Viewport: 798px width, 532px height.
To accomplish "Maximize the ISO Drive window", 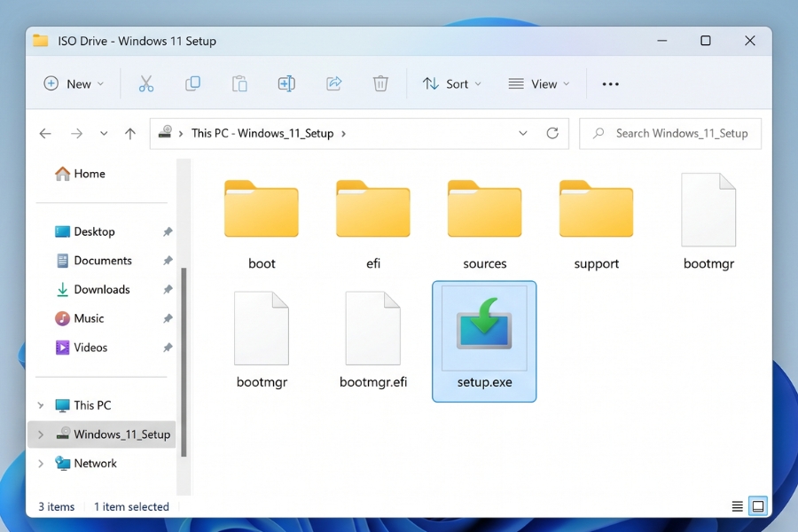I will click(x=706, y=40).
